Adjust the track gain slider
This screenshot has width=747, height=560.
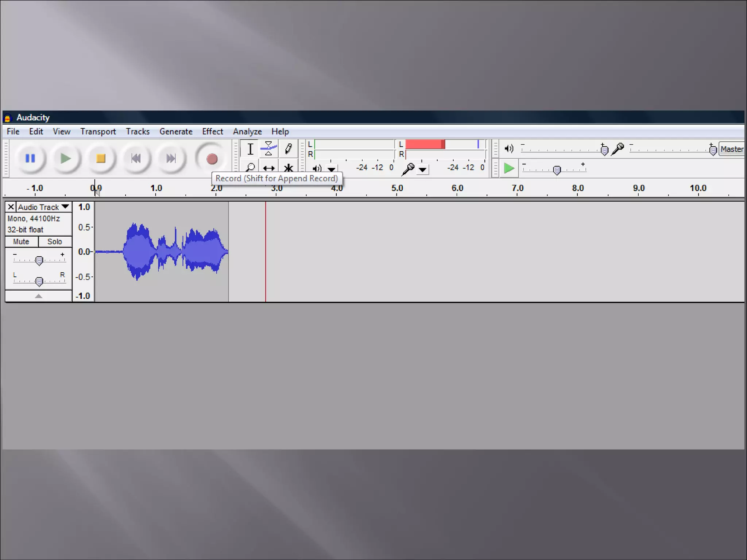pyautogui.click(x=39, y=260)
